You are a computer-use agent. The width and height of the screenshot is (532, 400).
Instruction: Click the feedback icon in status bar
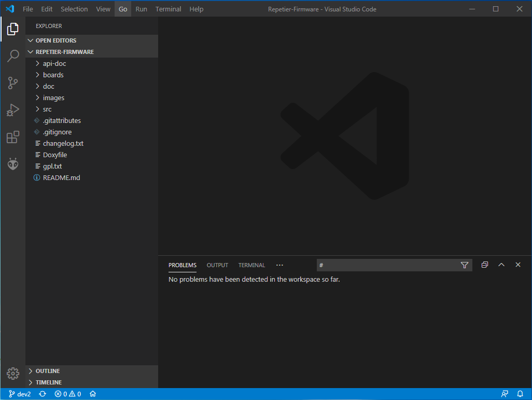coord(505,394)
